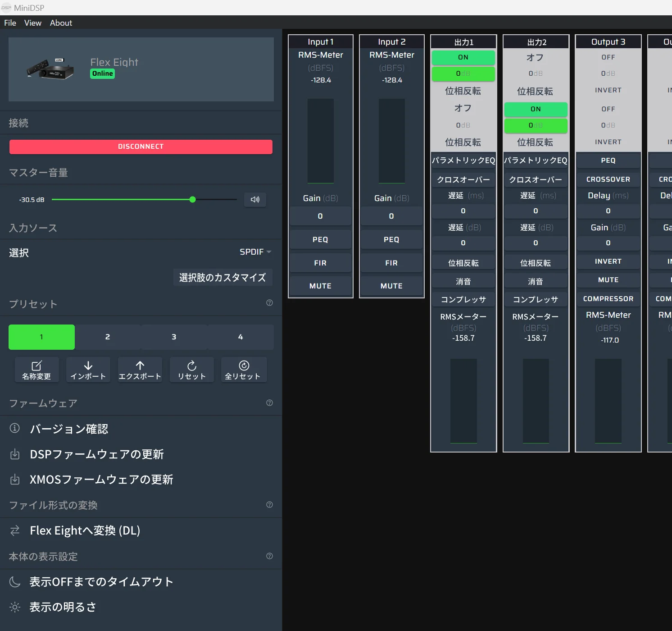Expand 表示の明るさ brightness setting
672x631 pixels.
(63, 607)
